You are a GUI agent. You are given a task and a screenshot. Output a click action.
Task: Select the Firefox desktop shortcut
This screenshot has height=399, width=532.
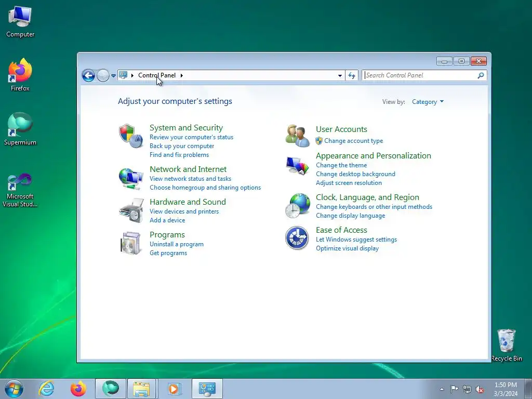20,75
